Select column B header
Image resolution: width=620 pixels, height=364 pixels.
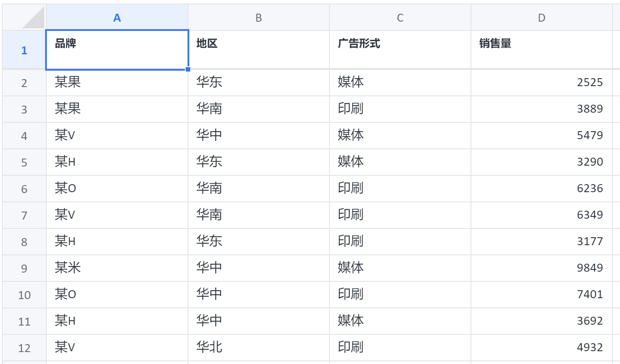coord(259,18)
